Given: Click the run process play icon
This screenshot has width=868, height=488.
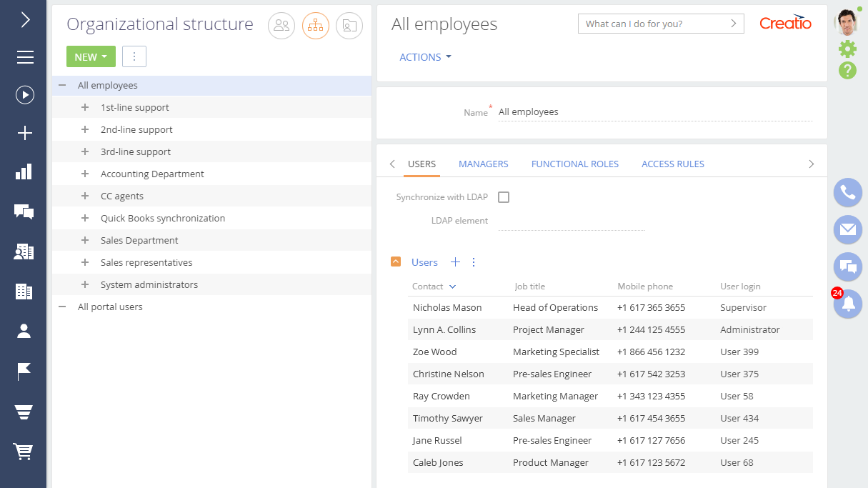Looking at the screenshot, I should coord(25,95).
